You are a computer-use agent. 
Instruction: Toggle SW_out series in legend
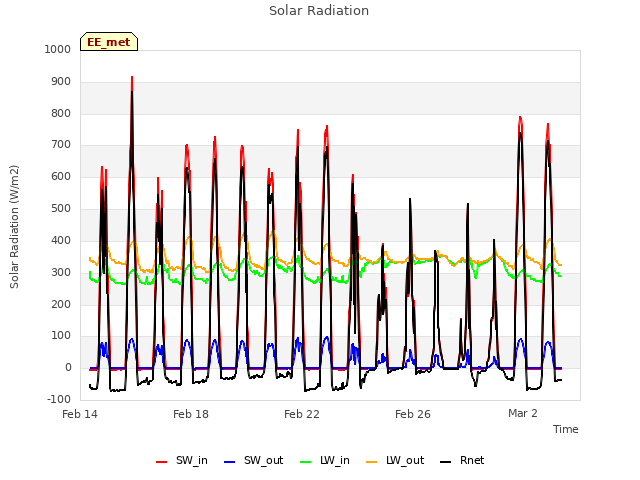pyautogui.click(x=253, y=461)
